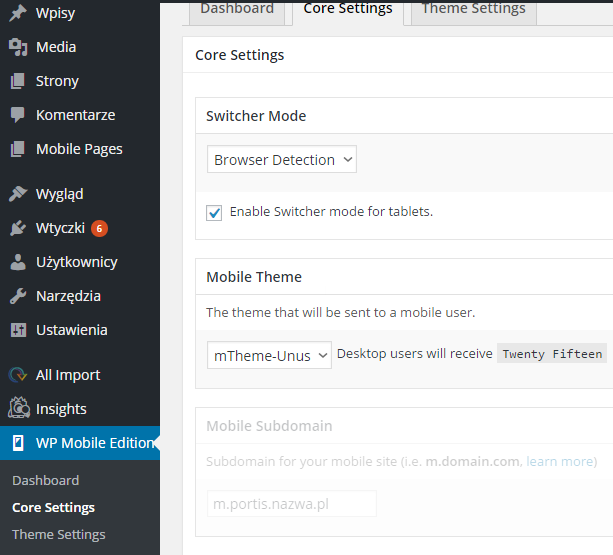Select the Wygląd paintbrush icon

(x=18, y=194)
